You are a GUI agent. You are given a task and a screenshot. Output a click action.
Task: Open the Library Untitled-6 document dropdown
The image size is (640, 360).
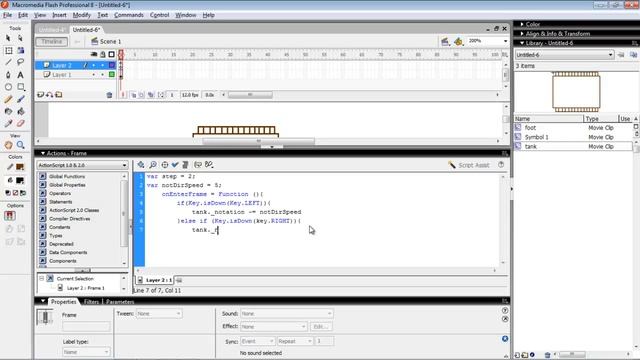point(564,55)
